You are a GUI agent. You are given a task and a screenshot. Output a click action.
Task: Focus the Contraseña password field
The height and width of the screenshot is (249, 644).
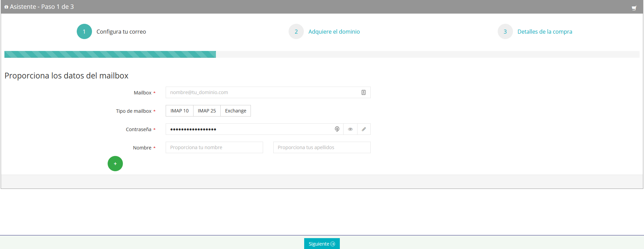(x=254, y=129)
